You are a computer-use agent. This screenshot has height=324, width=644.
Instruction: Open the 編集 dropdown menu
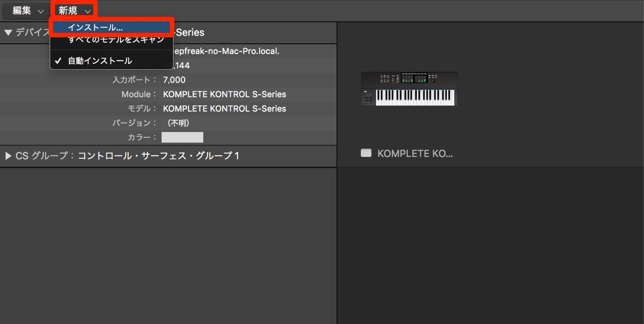coord(28,10)
